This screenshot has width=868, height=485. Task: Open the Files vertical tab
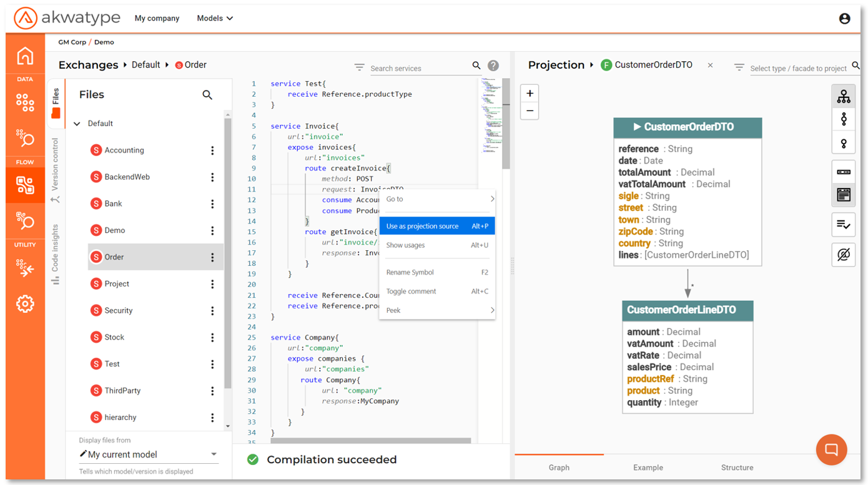(56, 102)
